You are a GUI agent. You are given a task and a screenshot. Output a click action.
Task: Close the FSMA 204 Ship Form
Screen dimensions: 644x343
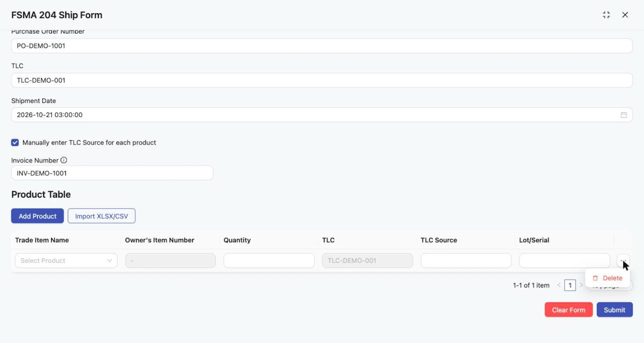click(x=625, y=15)
